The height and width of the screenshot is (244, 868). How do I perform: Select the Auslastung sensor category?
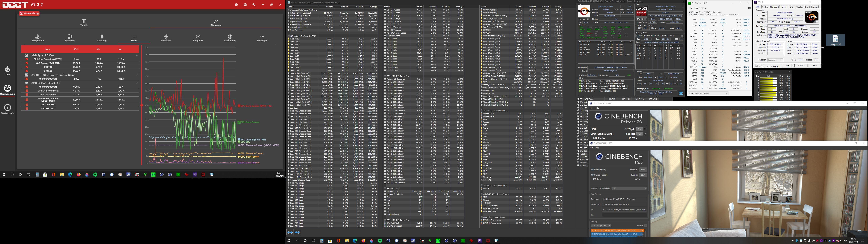point(230,38)
